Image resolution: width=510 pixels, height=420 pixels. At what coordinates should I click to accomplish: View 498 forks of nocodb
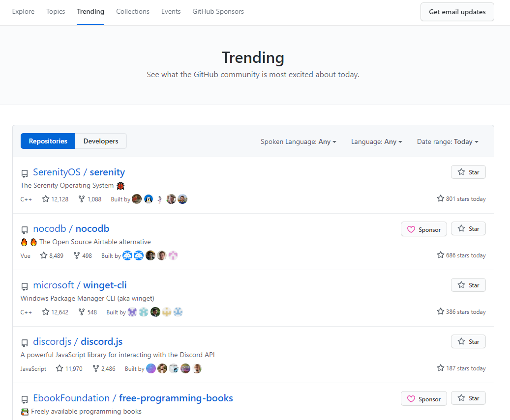83,255
